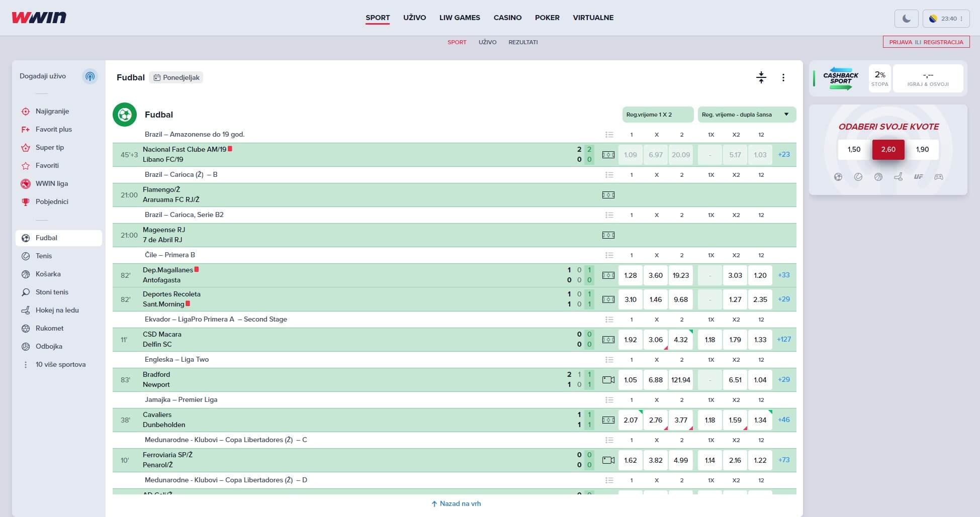Select REZULTATI sub-navigation link
Screen dimensions: 980x517
point(523,42)
